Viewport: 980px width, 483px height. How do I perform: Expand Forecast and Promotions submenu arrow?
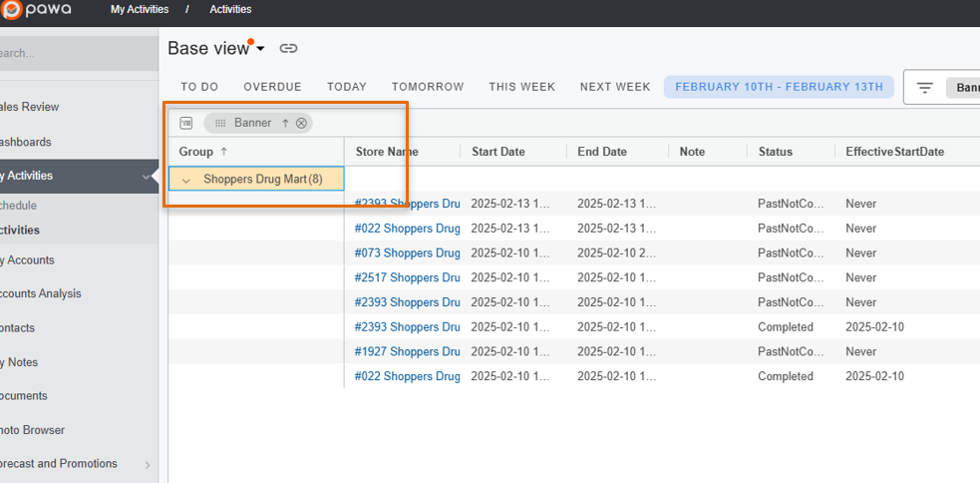point(148,465)
